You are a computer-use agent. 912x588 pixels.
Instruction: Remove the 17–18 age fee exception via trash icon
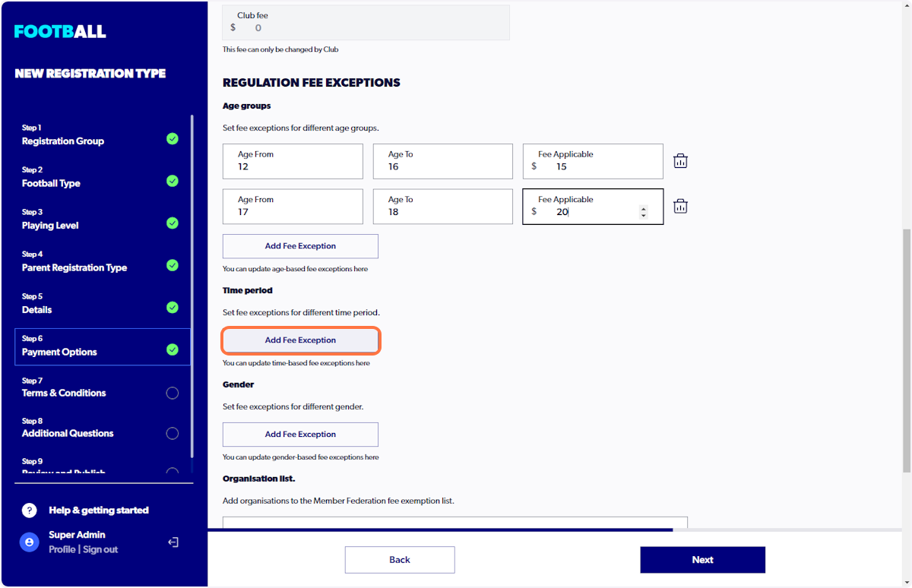[680, 206]
